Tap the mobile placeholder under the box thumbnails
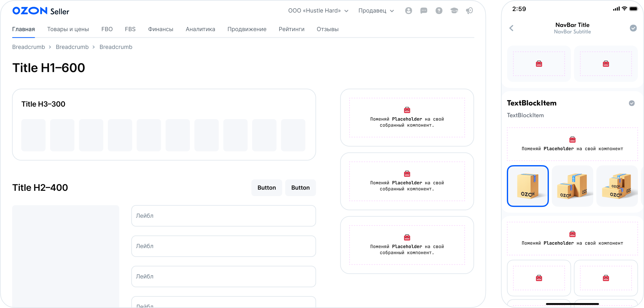The width and height of the screenshot is (644, 308). point(572,238)
